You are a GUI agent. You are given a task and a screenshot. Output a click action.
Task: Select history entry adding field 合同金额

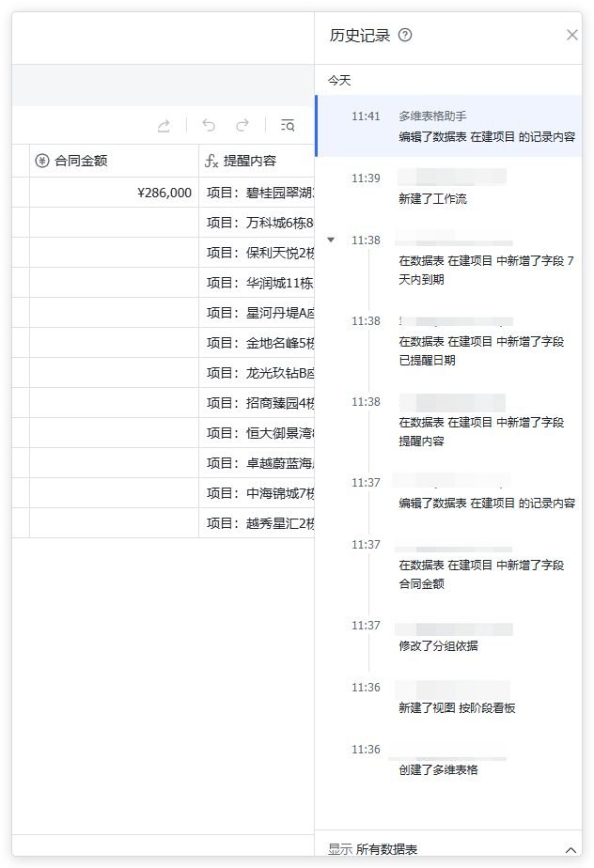click(449, 565)
